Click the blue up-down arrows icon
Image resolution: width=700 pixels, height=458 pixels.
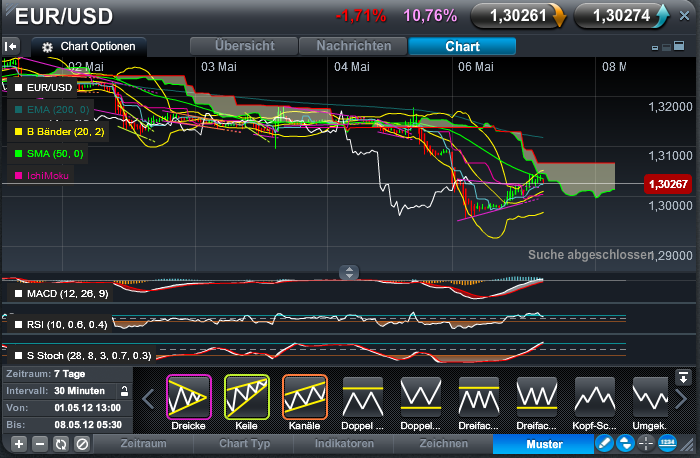click(x=625, y=443)
